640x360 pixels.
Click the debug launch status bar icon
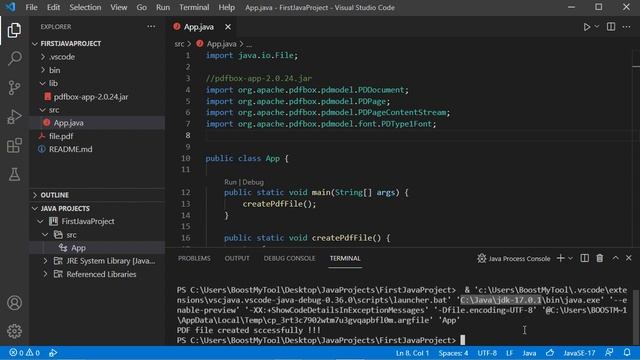pos(53,353)
